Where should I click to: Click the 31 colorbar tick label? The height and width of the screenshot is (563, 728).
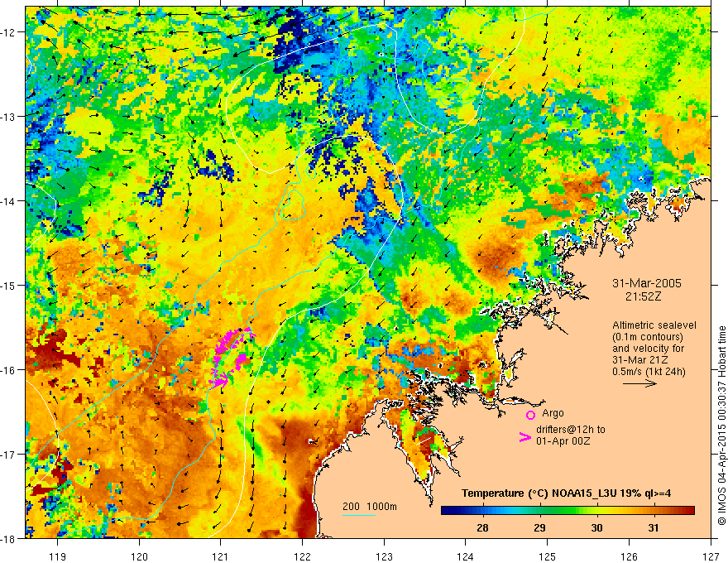pos(654,527)
